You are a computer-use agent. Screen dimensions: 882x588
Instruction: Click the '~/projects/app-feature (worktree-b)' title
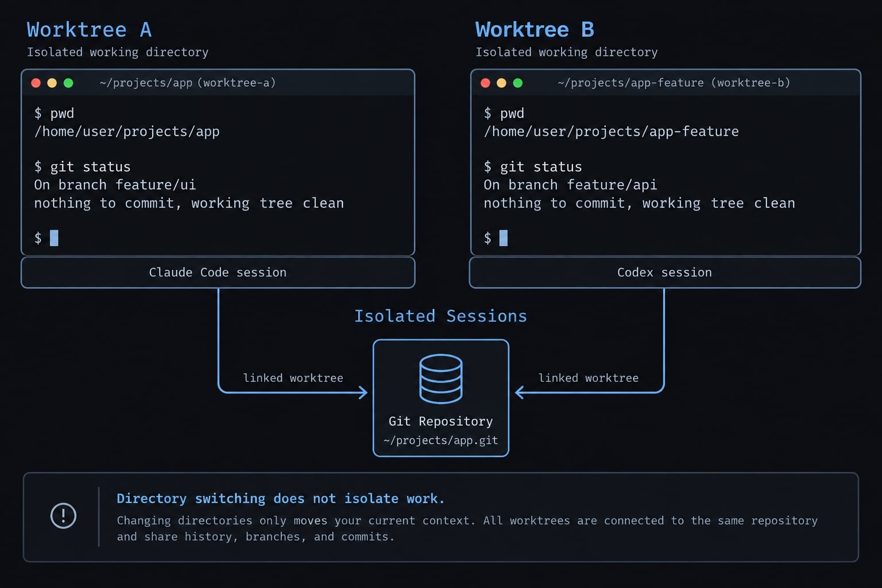tap(674, 83)
